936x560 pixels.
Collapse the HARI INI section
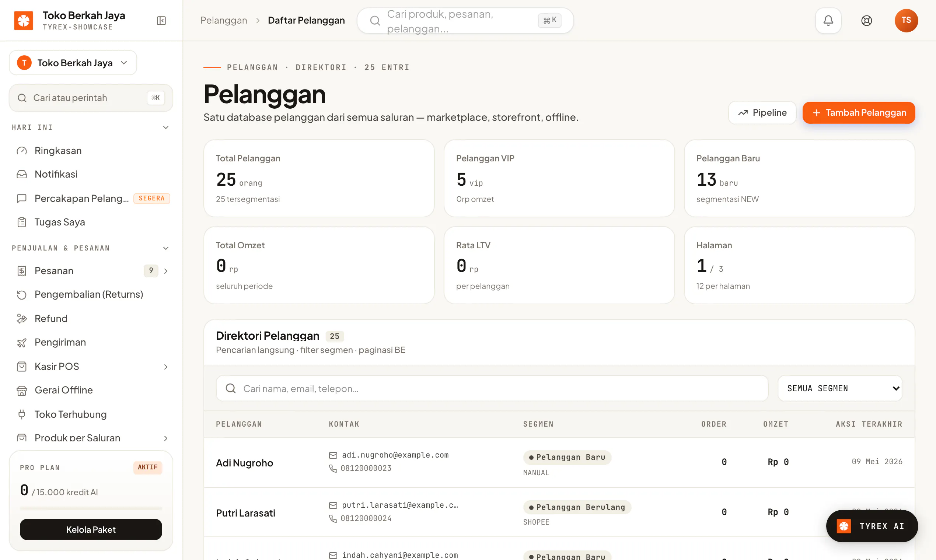(166, 127)
